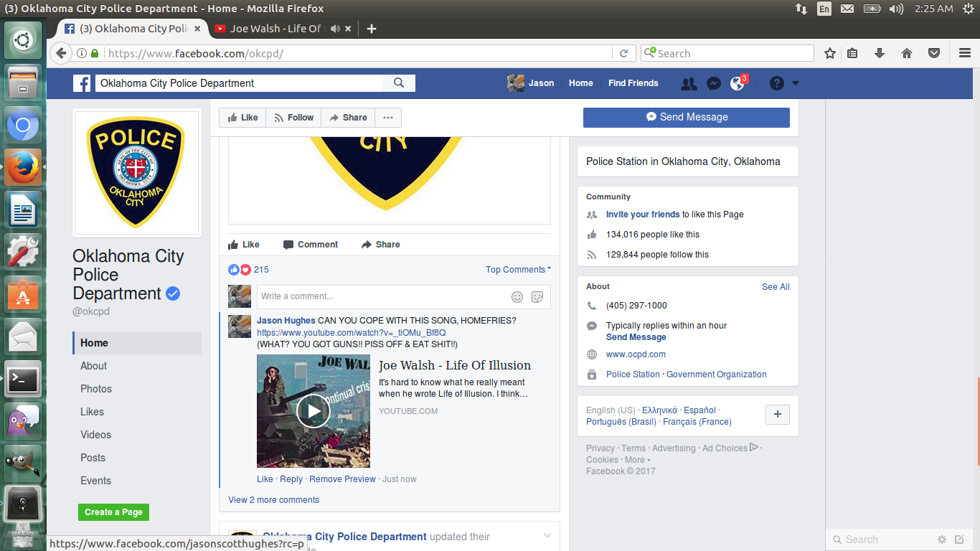Mute the Joe Walsh tab speaker icon
The width and height of the screenshot is (980, 551).
click(335, 29)
